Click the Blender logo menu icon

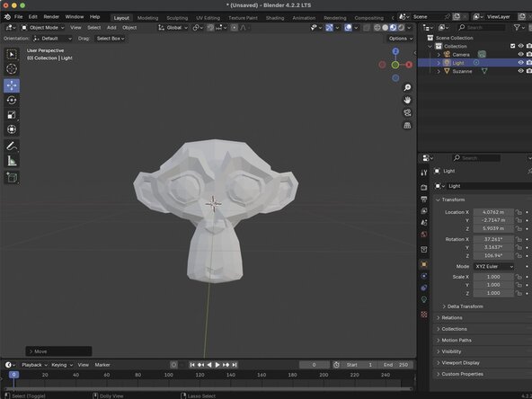click(x=7, y=16)
